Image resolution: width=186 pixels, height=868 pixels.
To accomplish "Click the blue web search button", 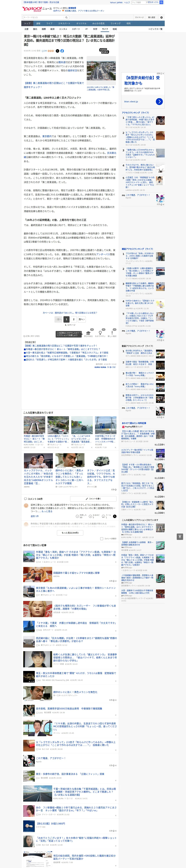I will (x=161, y=2).
